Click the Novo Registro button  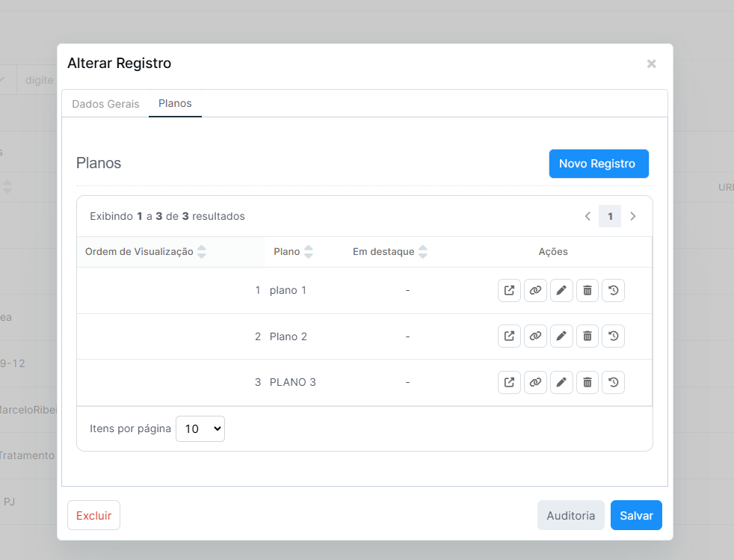(x=598, y=164)
